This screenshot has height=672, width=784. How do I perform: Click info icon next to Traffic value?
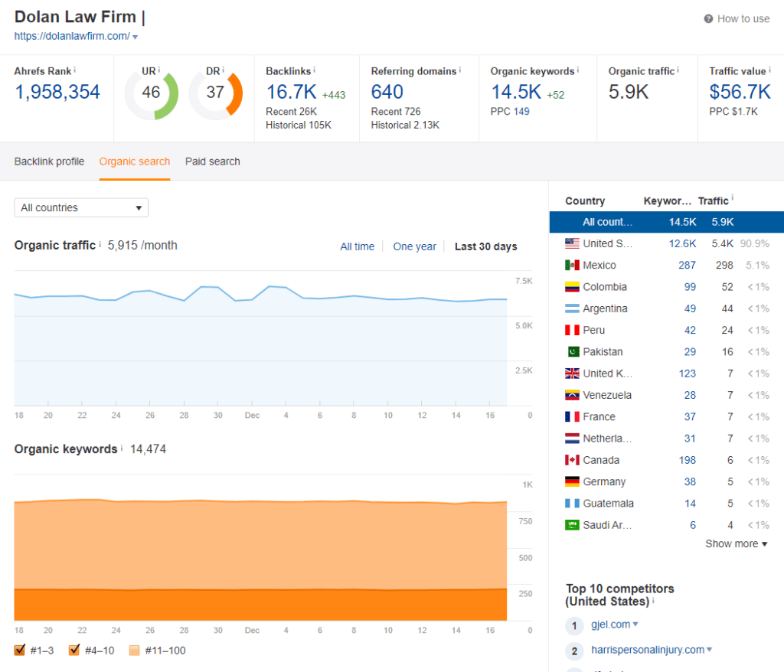pyautogui.click(x=769, y=70)
